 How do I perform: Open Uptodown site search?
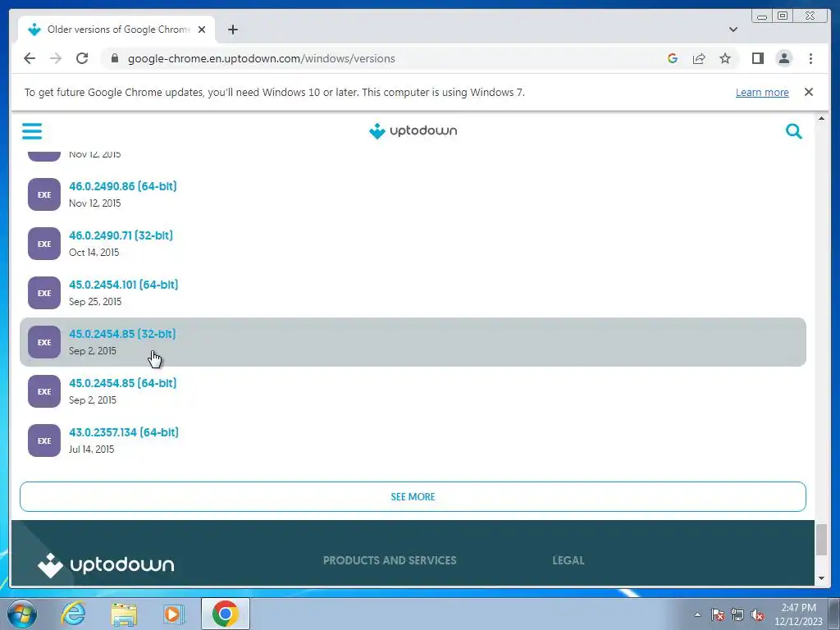793,130
